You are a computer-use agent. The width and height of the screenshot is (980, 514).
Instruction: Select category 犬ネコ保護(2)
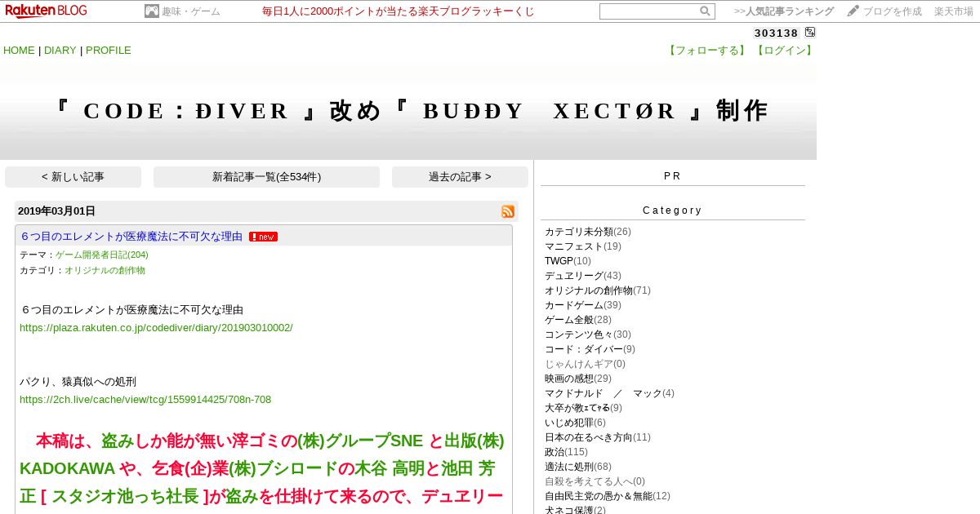pos(575,510)
